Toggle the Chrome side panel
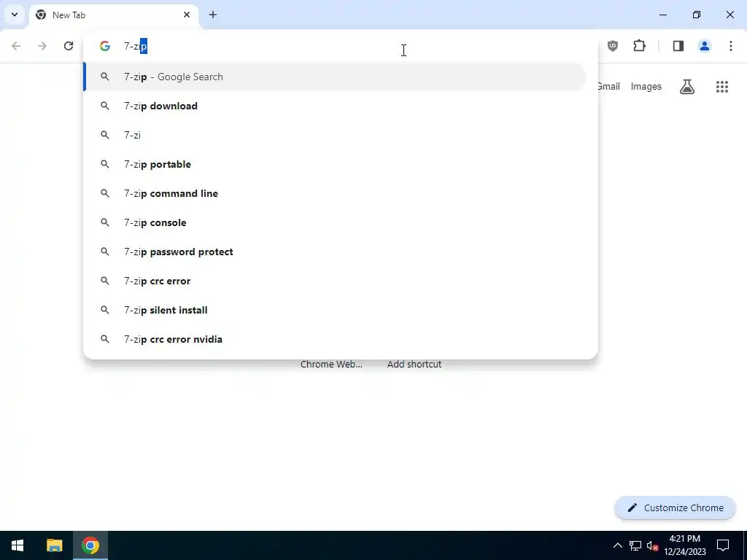The image size is (747, 560). point(678,46)
